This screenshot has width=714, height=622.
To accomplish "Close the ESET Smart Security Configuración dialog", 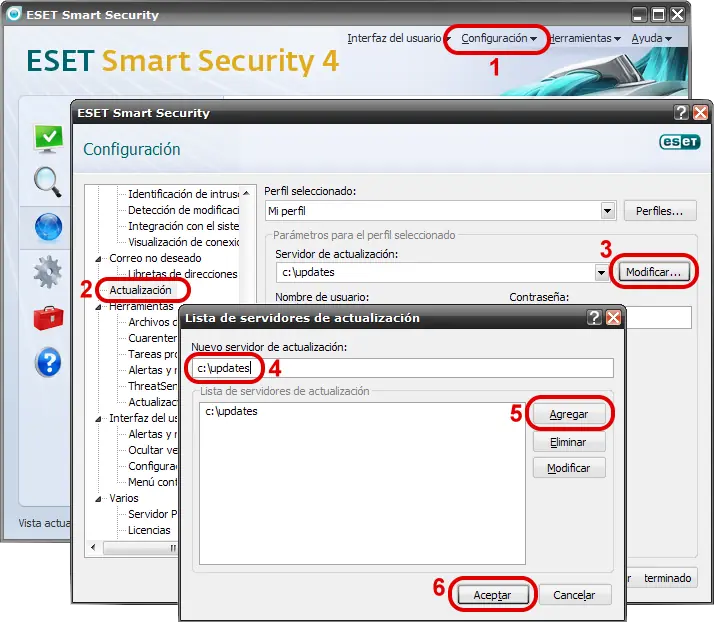I will pyautogui.click(x=700, y=112).
